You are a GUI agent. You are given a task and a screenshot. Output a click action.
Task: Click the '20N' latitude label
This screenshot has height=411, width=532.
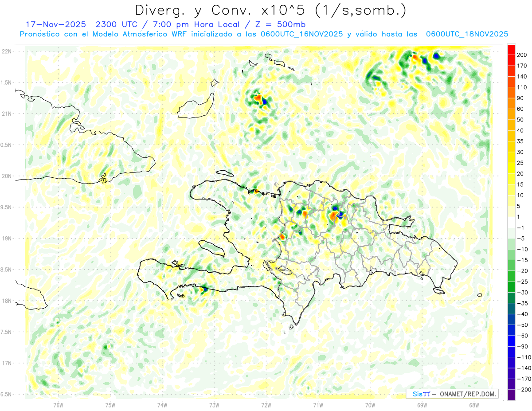click(7, 176)
